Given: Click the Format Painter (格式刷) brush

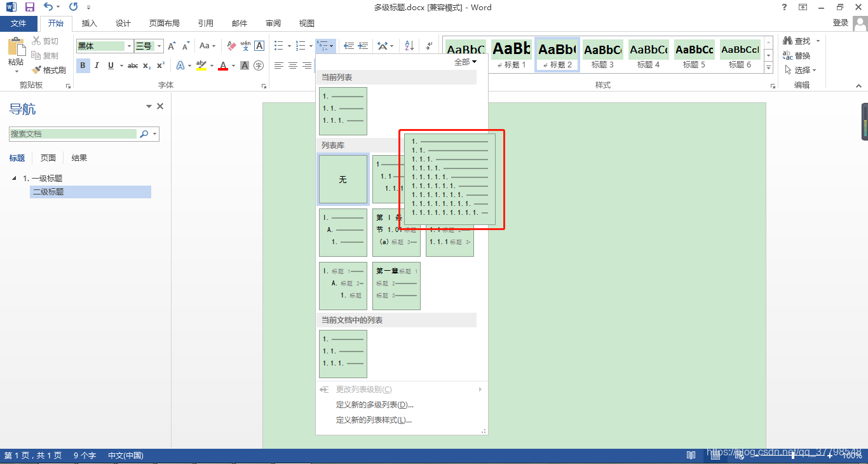Looking at the screenshot, I should [49, 70].
